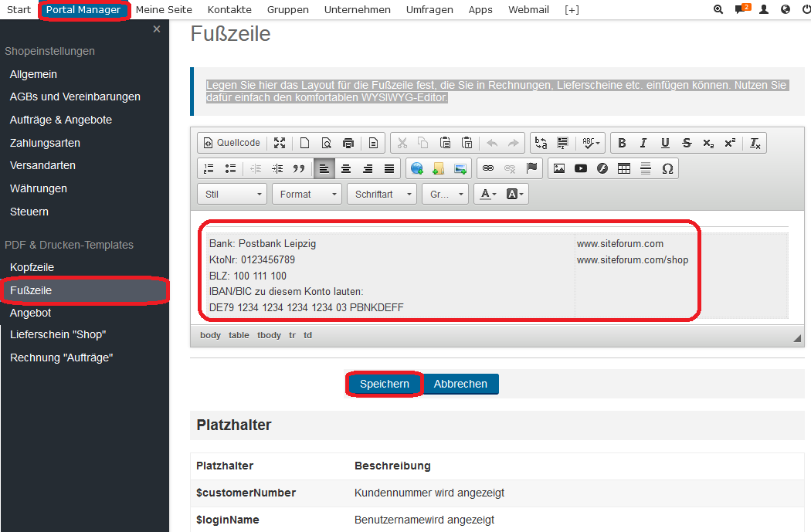Open find and replace icon
The image size is (811, 532).
click(x=541, y=143)
